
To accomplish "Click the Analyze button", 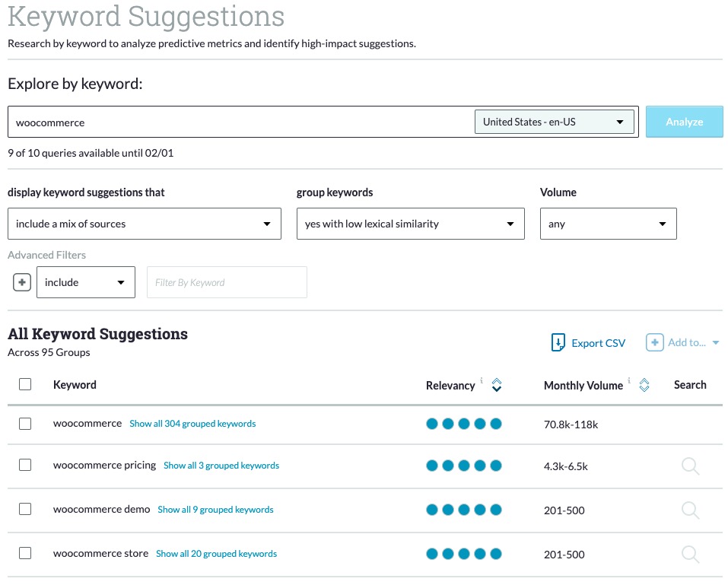I will pos(685,122).
